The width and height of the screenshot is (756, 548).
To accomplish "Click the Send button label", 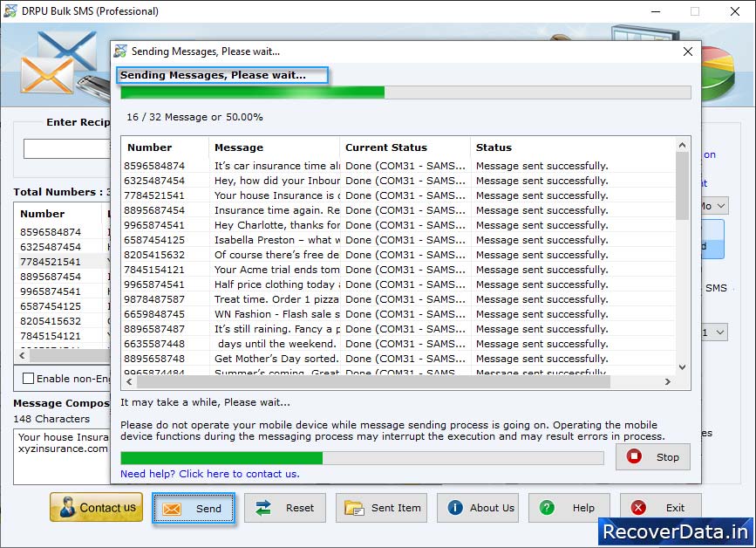I will pyautogui.click(x=208, y=509).
